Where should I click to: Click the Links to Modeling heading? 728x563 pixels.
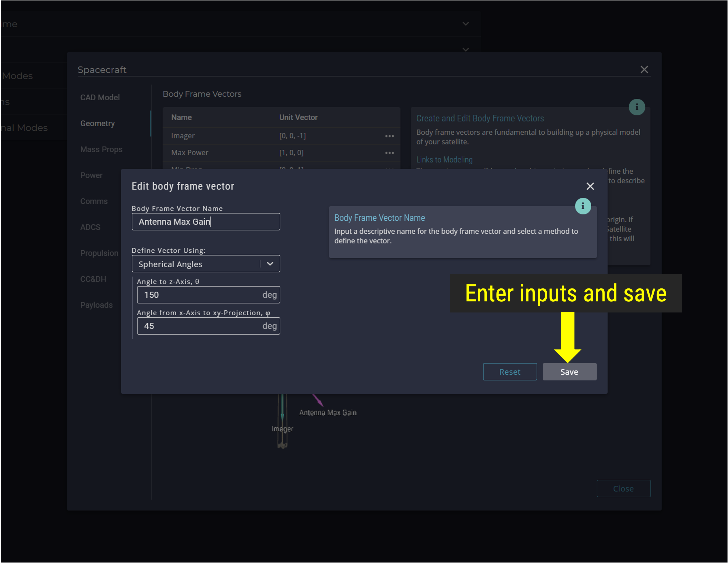tap(444, 159)
